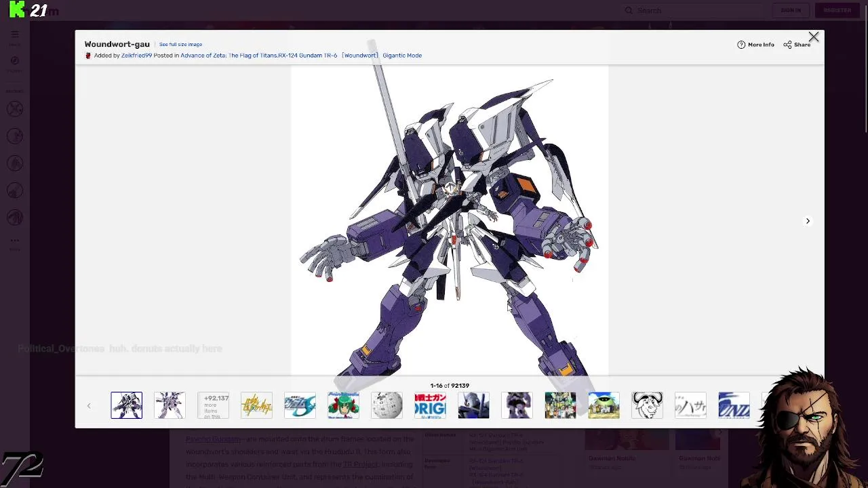Select the yellow logo thumbnail

coord(256,405)
